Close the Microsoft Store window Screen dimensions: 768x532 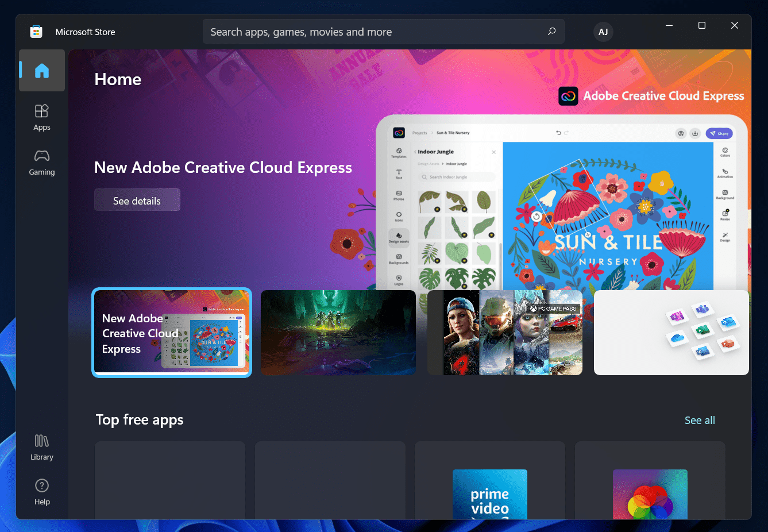[735, 25]
